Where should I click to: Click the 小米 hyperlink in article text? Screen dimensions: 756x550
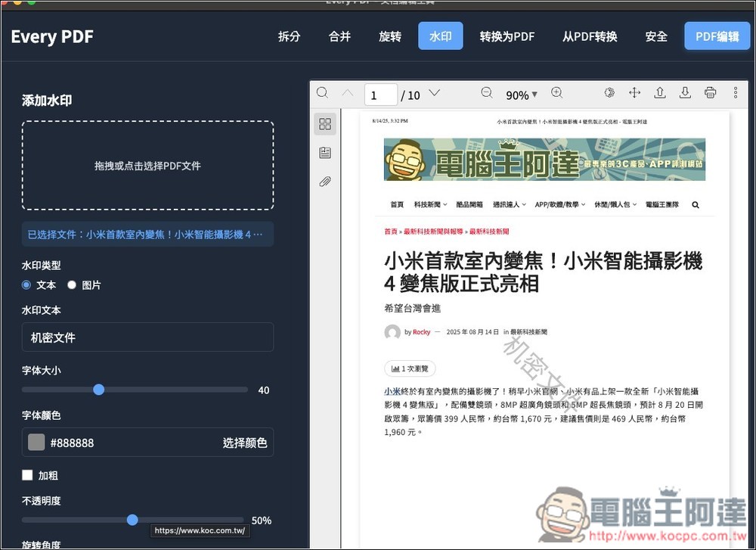point(392,391)
